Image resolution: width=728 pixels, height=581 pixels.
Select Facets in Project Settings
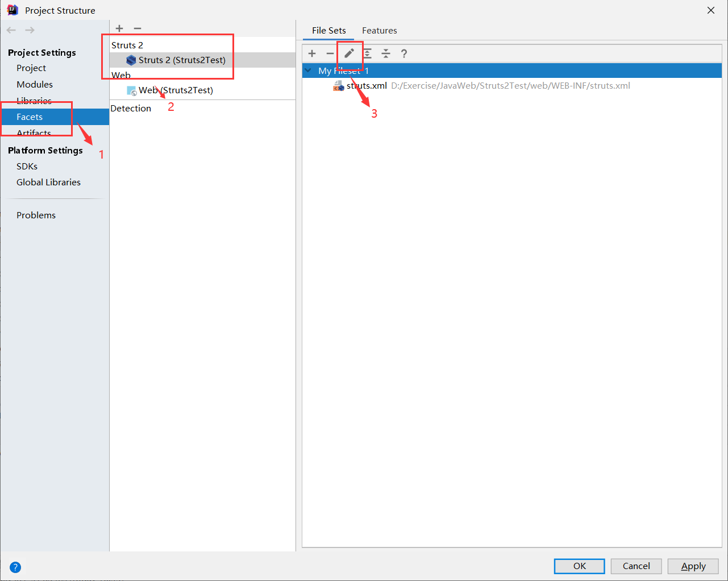pos(55,117)
